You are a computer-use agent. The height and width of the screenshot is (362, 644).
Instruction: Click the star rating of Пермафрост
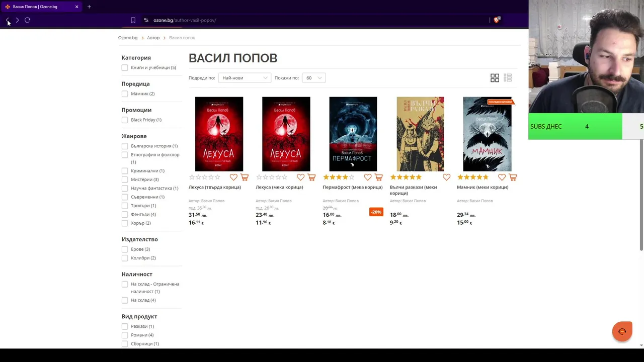(x=339, y=177)
